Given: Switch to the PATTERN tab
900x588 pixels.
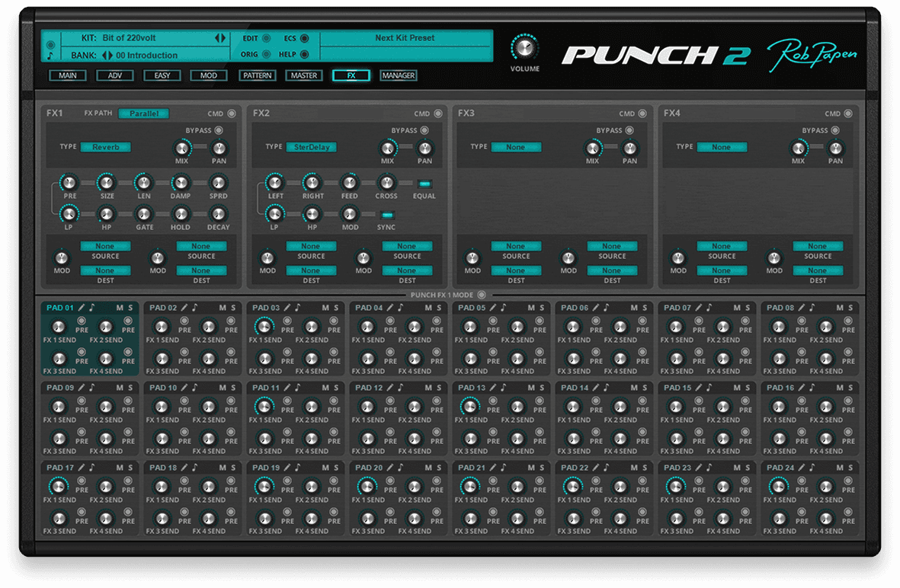Looking at the screenshot, I should pyautogui.click(x=258, y=75).
